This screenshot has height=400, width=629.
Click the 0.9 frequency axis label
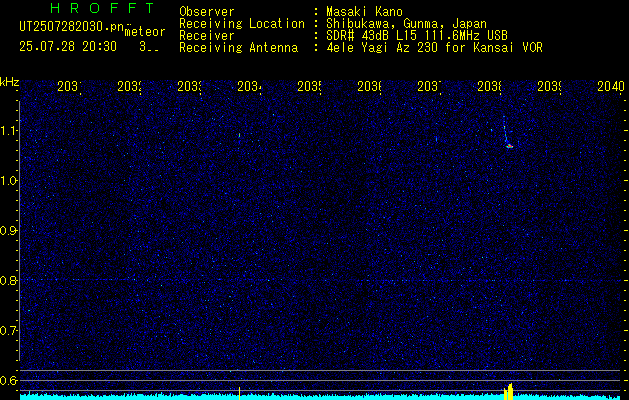point(8,230)
